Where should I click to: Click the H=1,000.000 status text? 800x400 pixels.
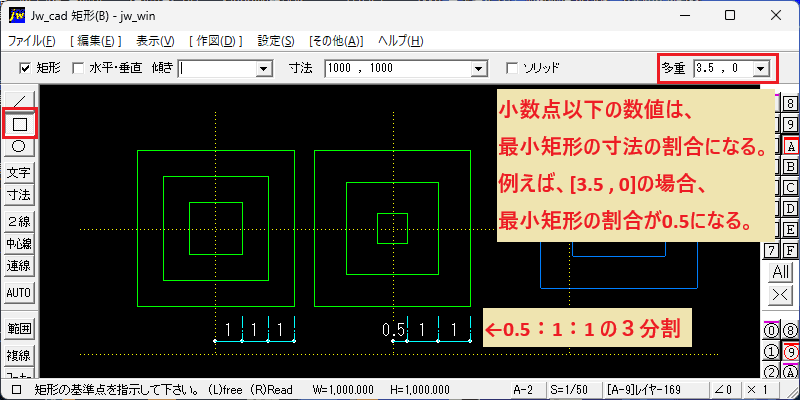coord(419,390)
